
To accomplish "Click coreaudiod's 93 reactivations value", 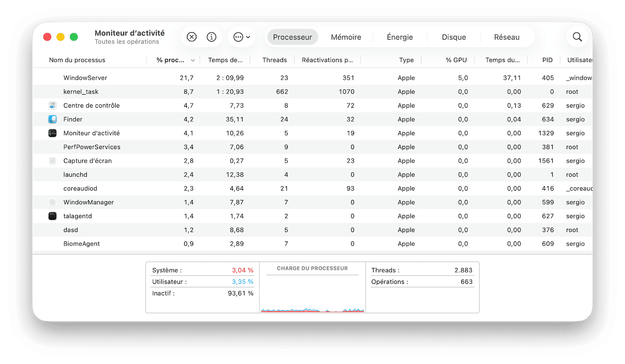I will point(350,189).
